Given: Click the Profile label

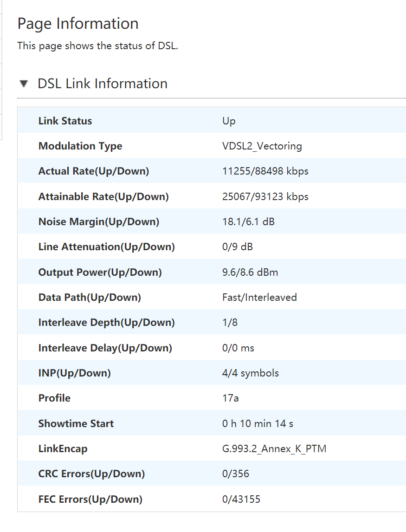Looking at the screenshot, I should [54, 398].
